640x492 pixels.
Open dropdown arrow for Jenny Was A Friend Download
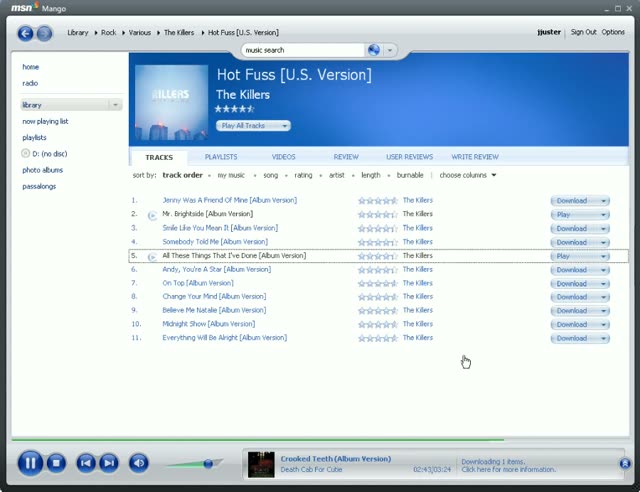point(603,201)
